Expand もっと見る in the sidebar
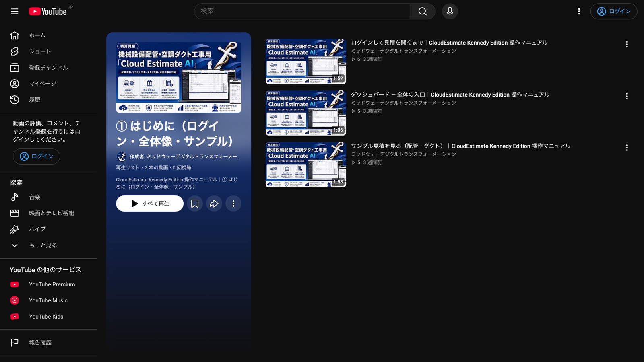This screenshot has width=644, height=362. coord(48,245)
